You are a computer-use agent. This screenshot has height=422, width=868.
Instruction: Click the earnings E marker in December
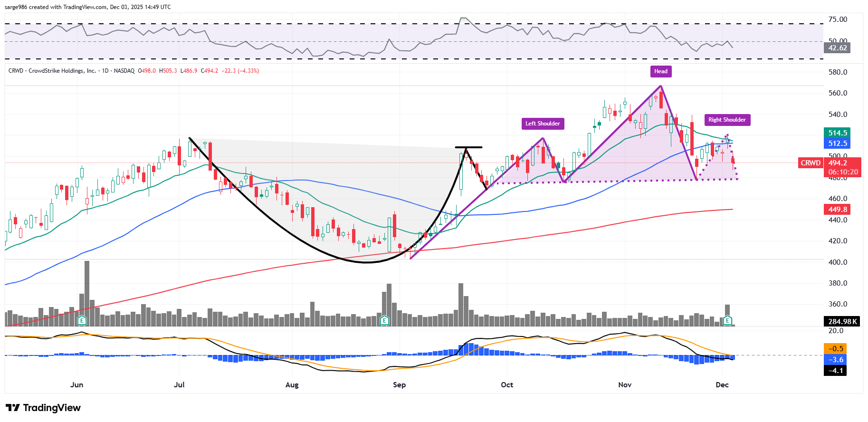727,321
